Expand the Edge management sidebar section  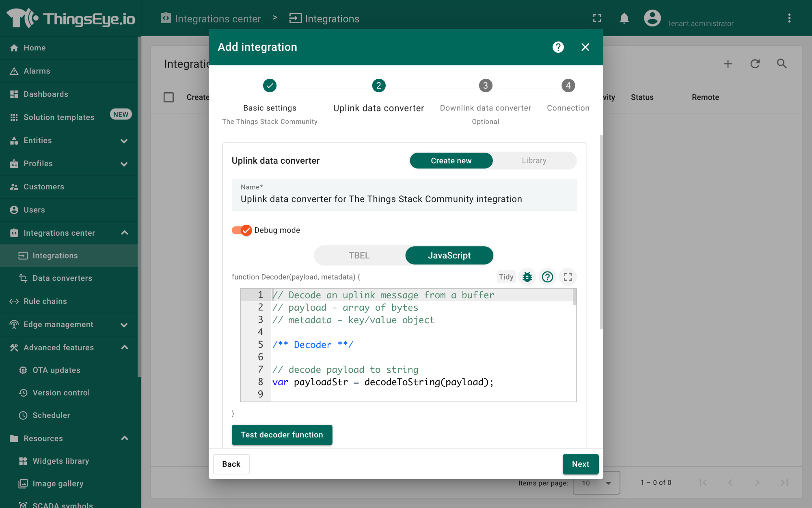tap(125, 324)
